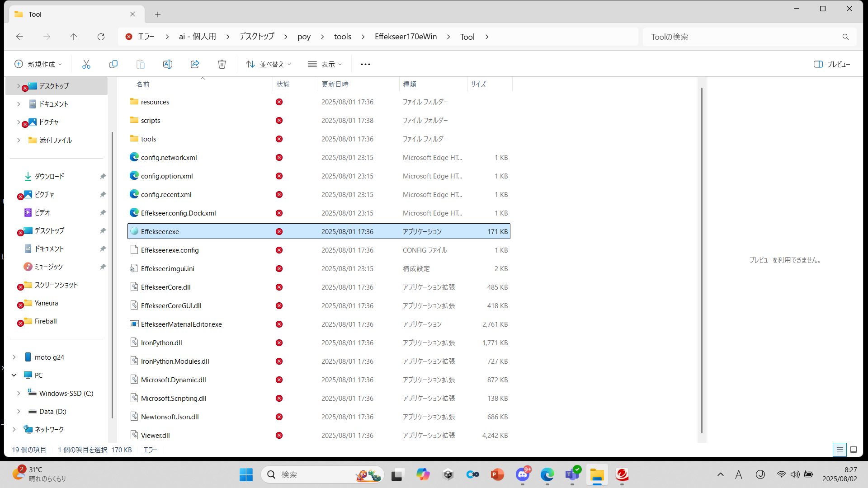Image resolution: width=868 pixels, height=488 pixels.
Task: Switch to details view icon in status bar
Action: 840,450
